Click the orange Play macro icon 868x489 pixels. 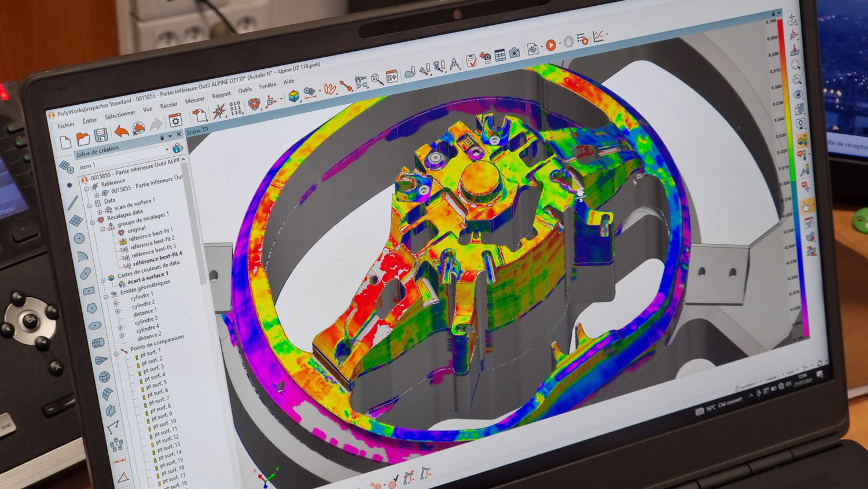point(551,45)
